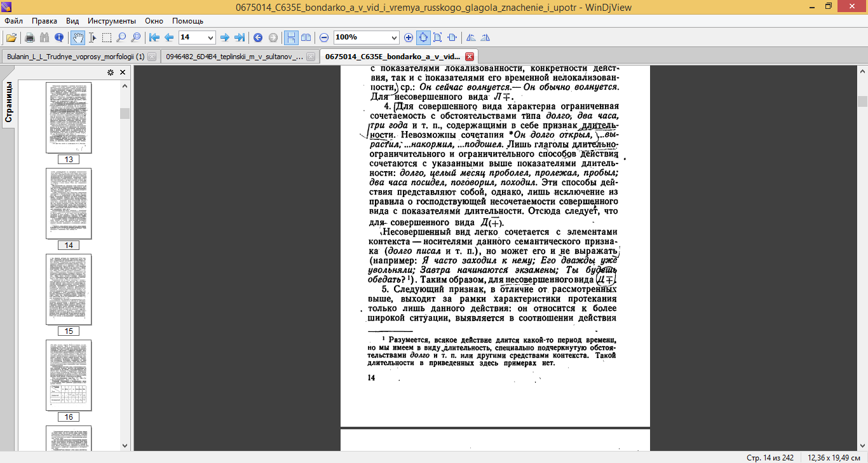Activate the zoom rectangle tool
Viewport: 868px width, 463px height.
coord(136,38)
